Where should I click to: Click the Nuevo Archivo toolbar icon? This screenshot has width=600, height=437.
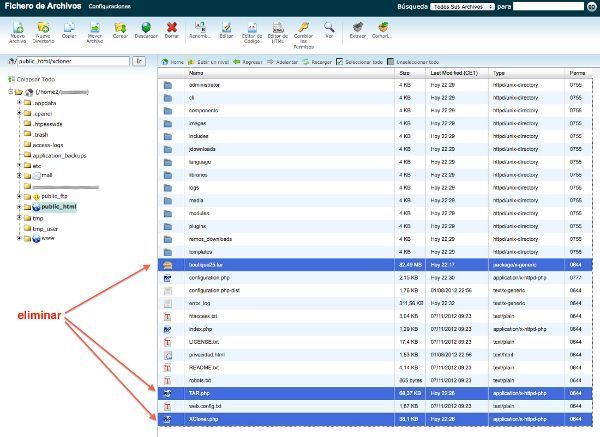coord(18,28)
